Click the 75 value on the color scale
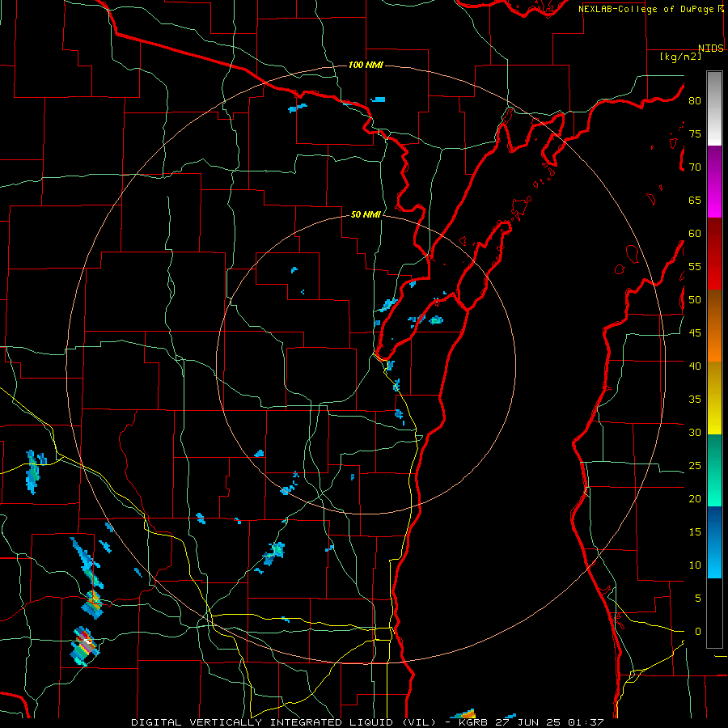Screen dimensions: 728x728 (695, 133)
